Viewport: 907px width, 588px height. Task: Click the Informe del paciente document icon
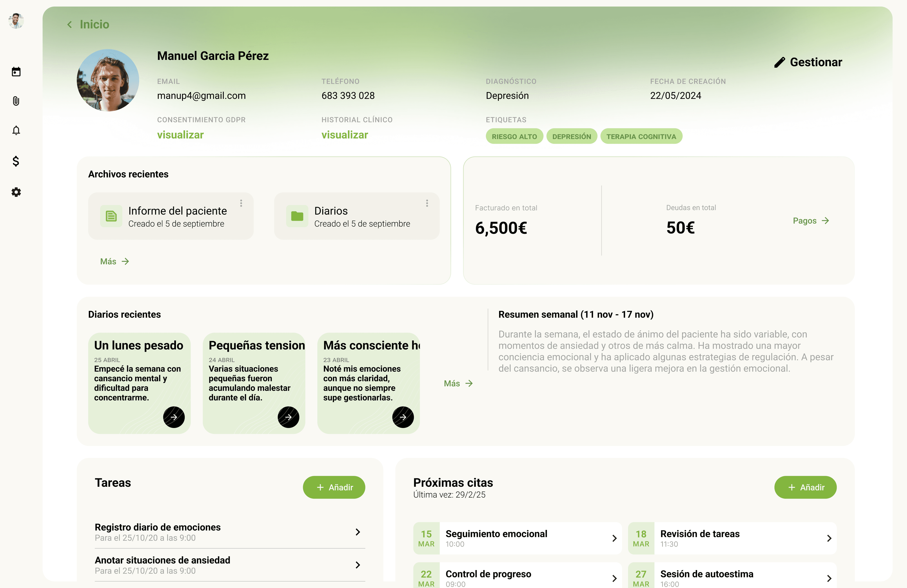point(111,216)
